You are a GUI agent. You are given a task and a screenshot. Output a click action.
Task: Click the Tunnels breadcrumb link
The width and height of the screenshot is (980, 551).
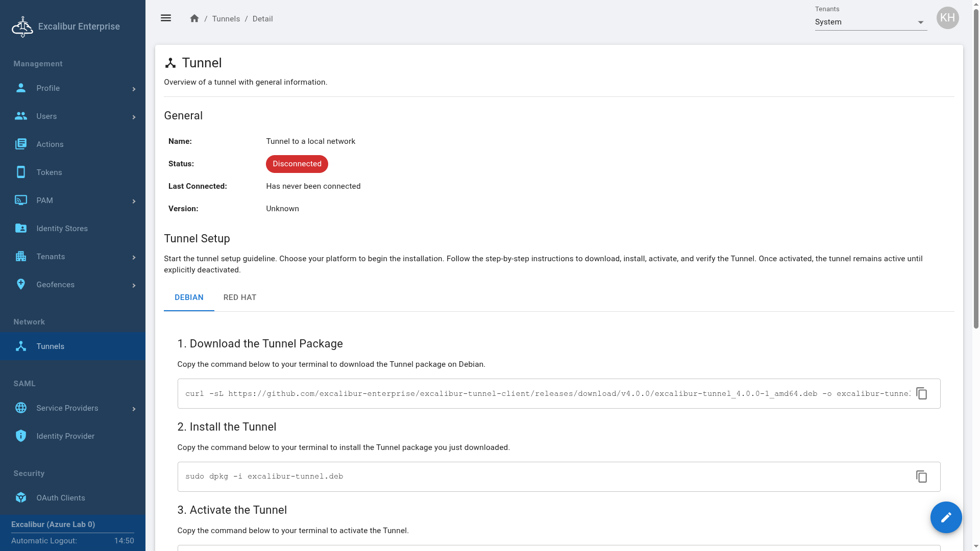[x=226, y=19]
